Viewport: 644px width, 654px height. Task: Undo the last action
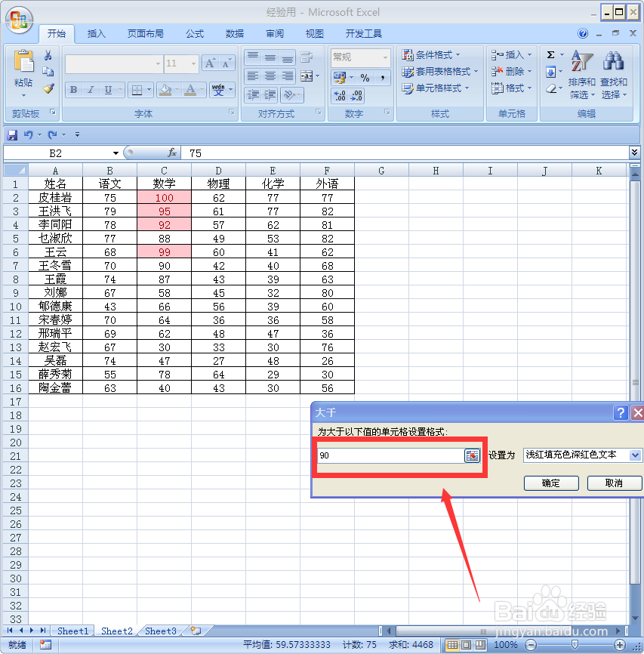29,134
